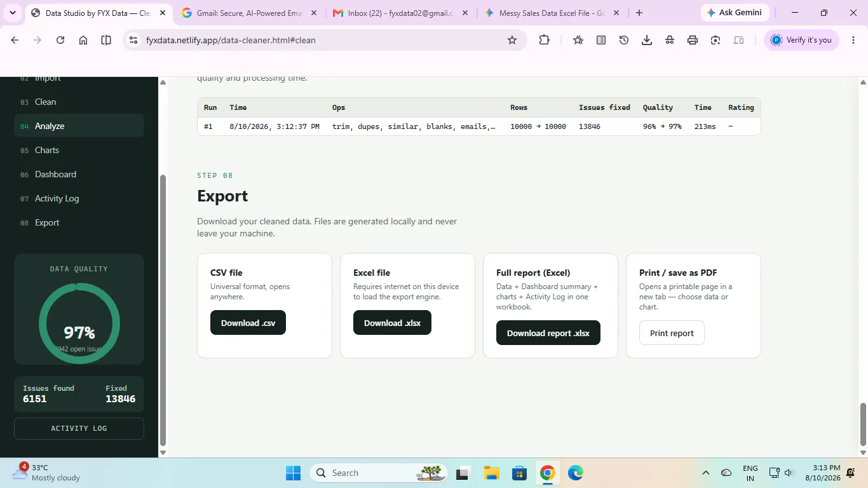Open the browser home icon
Screen dimensions: 868x488
tap(83, 40)
